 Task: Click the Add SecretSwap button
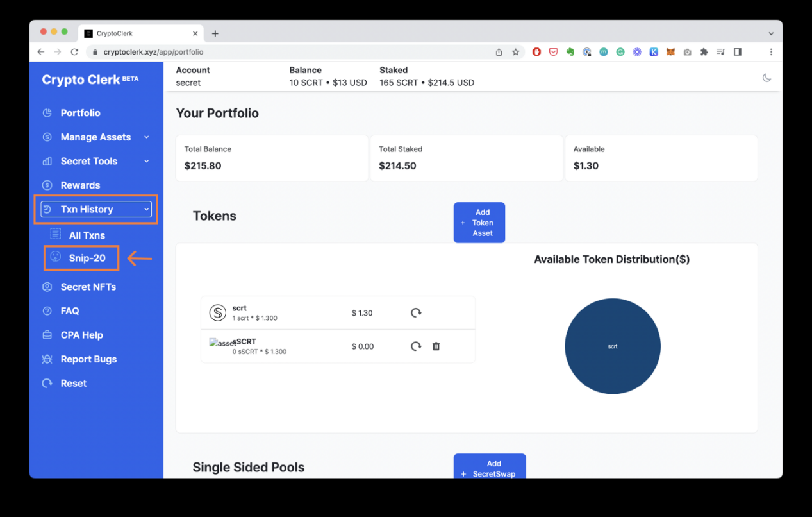490,468
